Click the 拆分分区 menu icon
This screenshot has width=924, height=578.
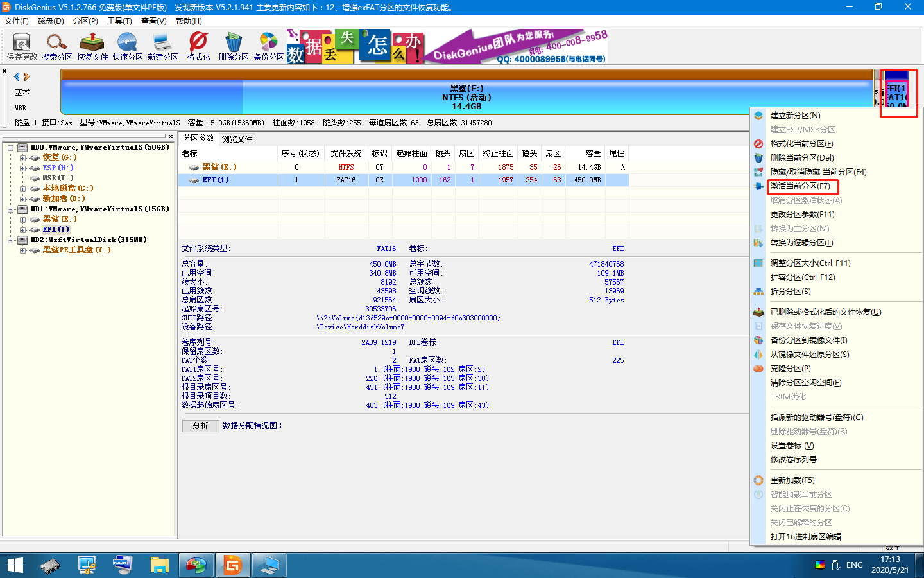click(758, 292)
